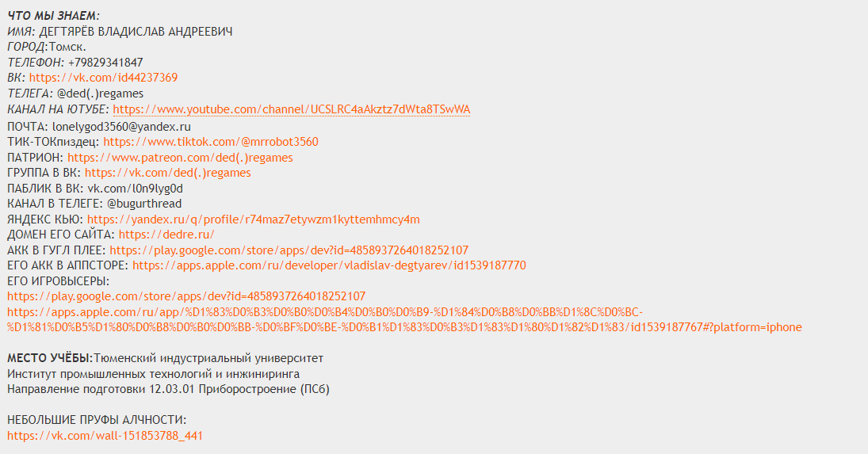Viewport: 868px width, 454px height.
Task: Open the link after ГРУППА В ВК
Action: coord(167,173)
